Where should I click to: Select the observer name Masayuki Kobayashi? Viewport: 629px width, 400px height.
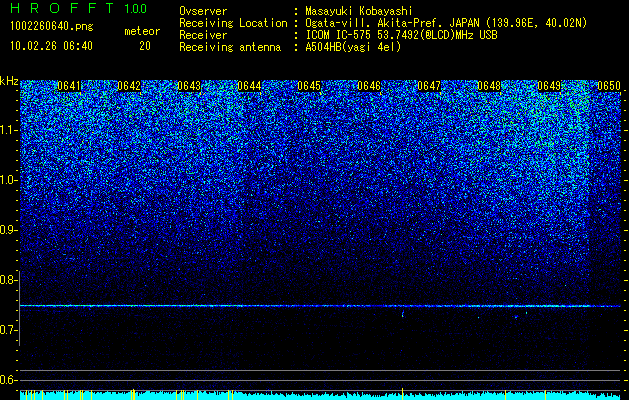click(359, 11)
